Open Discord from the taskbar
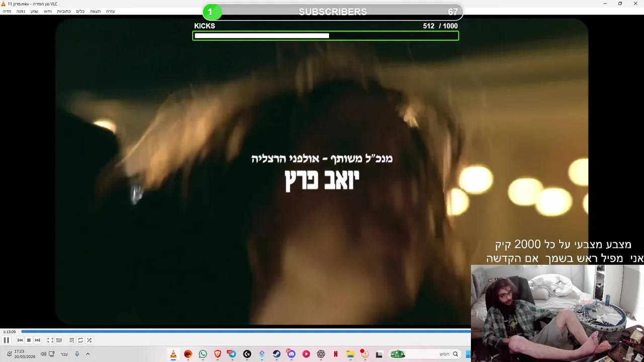The width and height of the screenshot is (644, 362). point(291,354)
